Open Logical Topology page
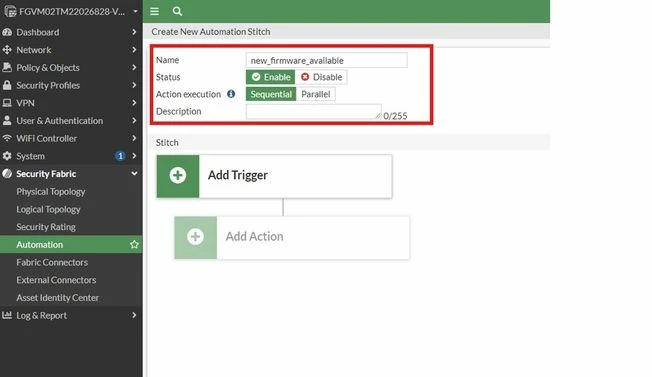This screenshot has height=377, width=652. click(x=48, y=209)
